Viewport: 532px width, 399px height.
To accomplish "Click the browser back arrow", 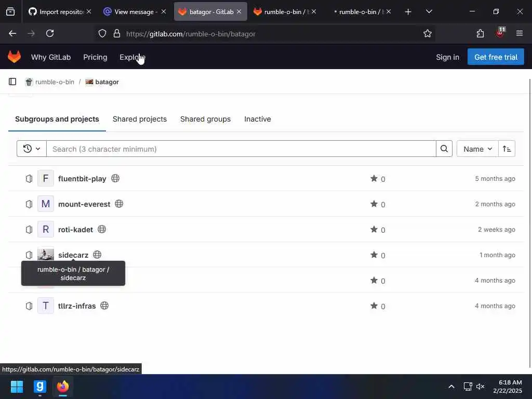I will (12, 33).
